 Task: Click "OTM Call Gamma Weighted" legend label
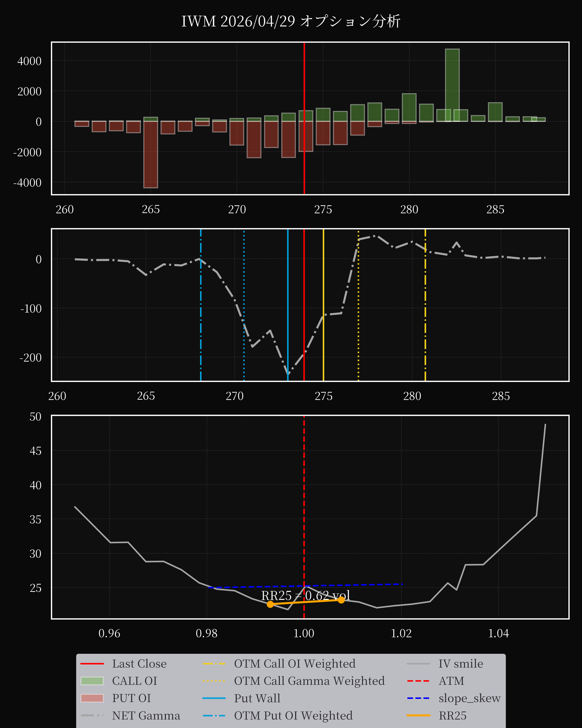click(309, 681)
